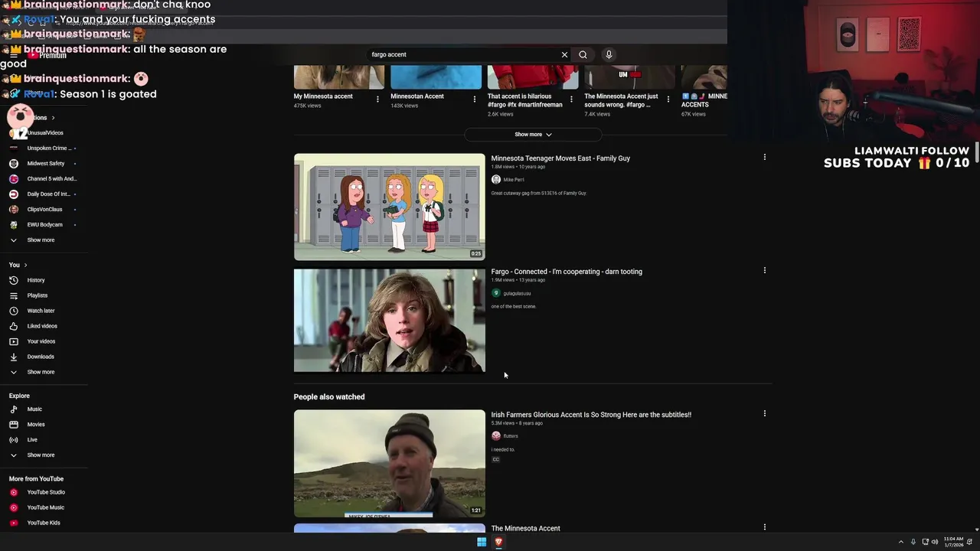The width and height of the screenshot is (980, 551).
Task: Open options for 'sounds wrong' Minnesota short
Action: (668, 99)
